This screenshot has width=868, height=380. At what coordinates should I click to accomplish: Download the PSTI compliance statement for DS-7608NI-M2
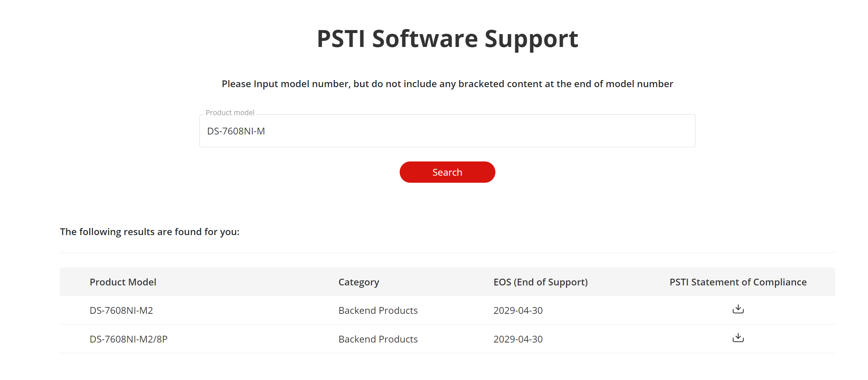(x=738, y=310)
